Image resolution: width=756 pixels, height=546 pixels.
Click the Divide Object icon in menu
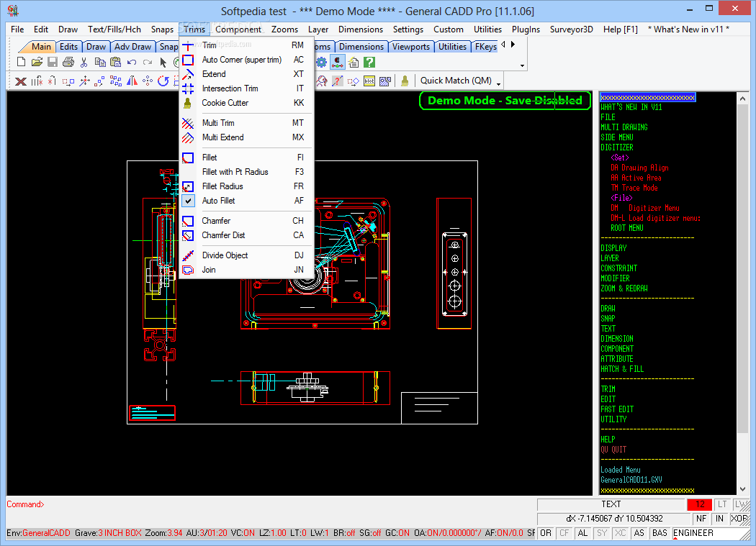pos(188,255)
